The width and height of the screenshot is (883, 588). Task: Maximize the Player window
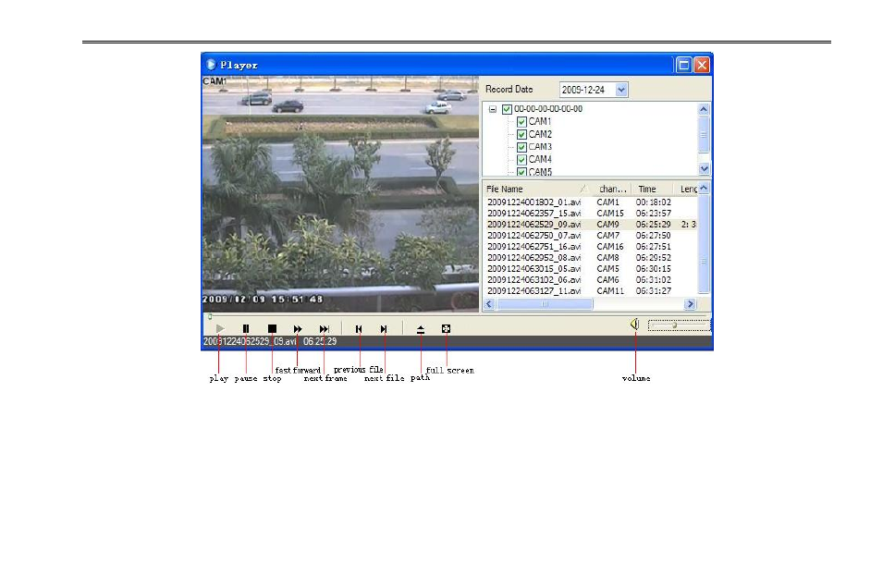683,66
